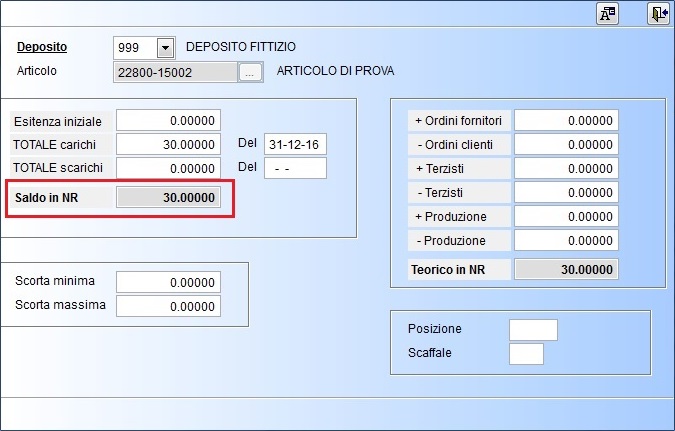The image size is (675, 431).
Task: Click the Scaffale input box
Action: pos(526,354)
